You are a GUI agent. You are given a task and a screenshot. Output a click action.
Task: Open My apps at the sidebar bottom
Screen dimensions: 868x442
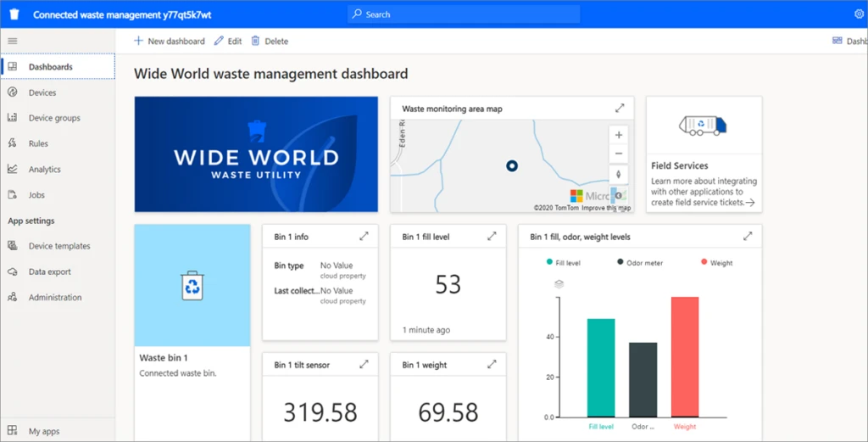pyautogui.click(x=58, y=431)
